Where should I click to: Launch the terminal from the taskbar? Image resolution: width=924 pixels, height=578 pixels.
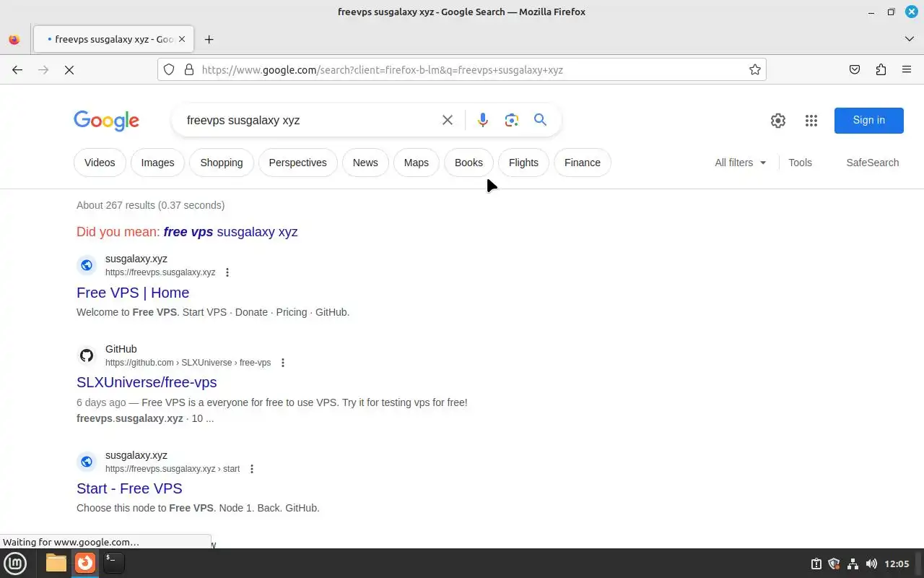point(113,563)
